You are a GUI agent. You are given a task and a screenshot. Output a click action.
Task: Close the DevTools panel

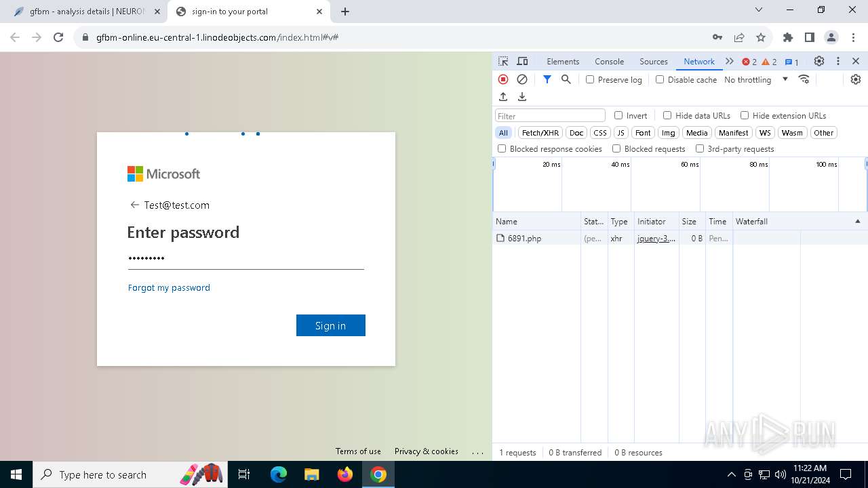[856, 61]
